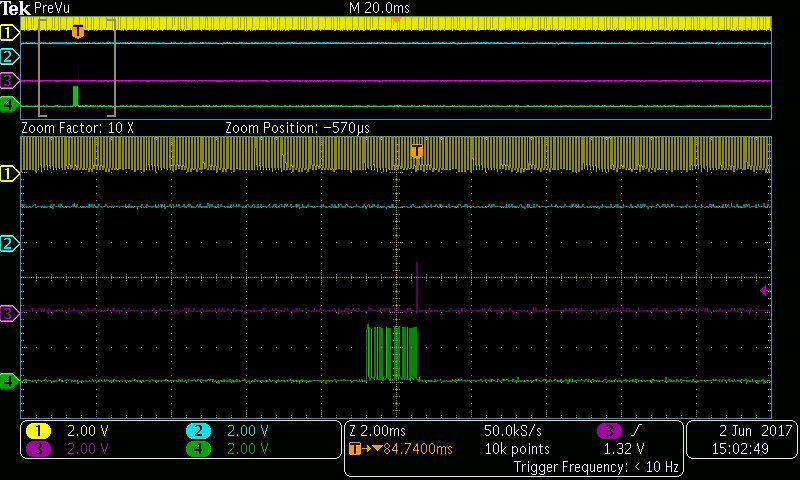Screen dimensions: 800x480
Task: Click the 1.32 V trigger level readout
Action: coord(624,449)
